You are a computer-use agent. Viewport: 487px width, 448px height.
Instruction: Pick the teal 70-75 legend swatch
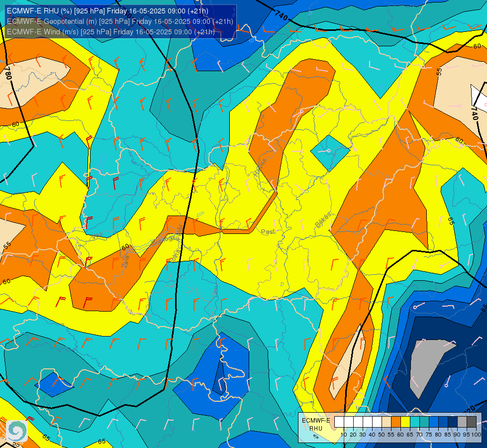click(424, 422)
